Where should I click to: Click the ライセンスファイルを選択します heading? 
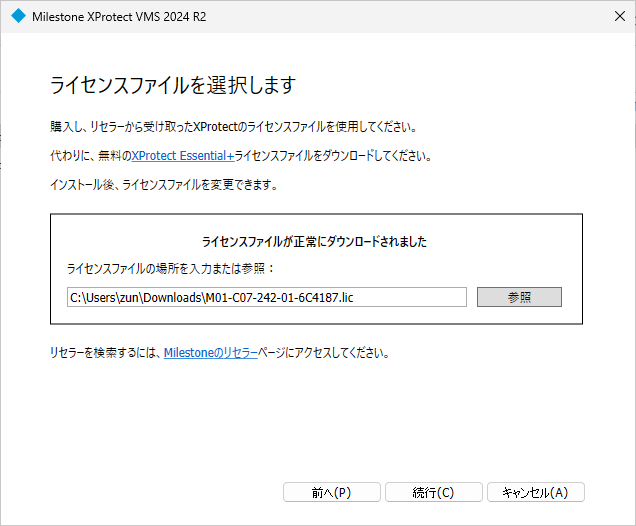coord(173,85)
